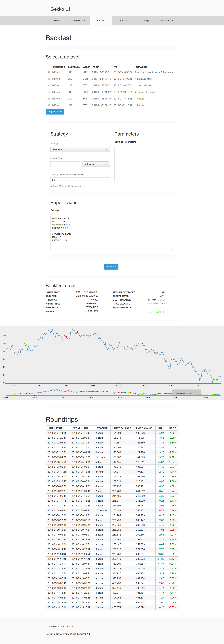Click exposure cell '12 hours'
Image resolution: width=224 pixels, height=644 pixels.
pos(100,457)
